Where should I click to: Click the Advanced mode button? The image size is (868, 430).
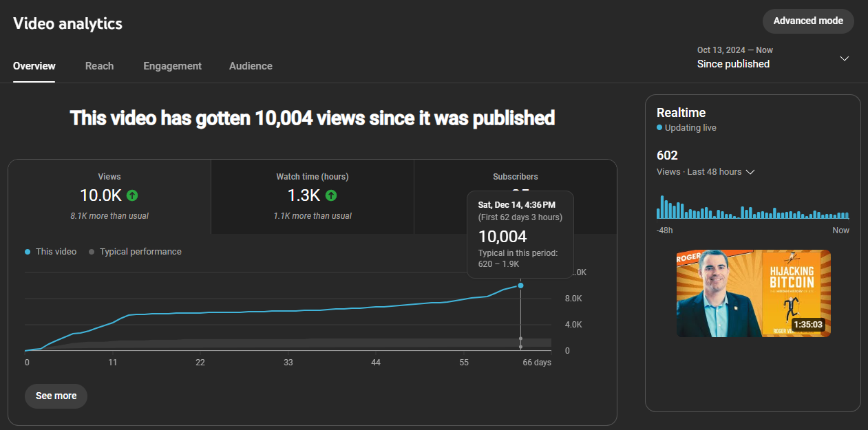(808, 21)
